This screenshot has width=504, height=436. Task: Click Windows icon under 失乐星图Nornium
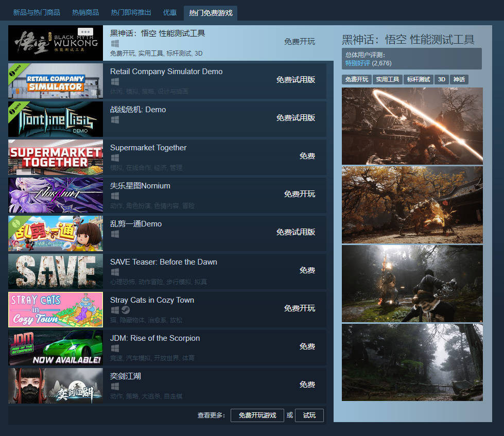click(x=115, y=196)
